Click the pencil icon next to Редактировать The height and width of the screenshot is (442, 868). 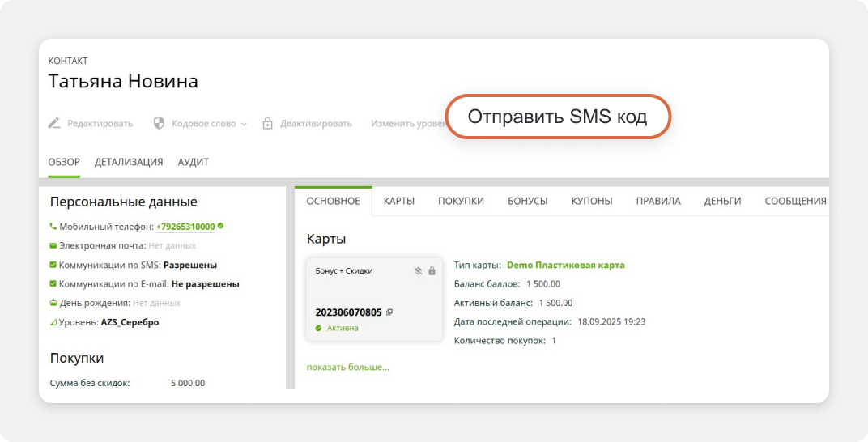coord(54,124)
